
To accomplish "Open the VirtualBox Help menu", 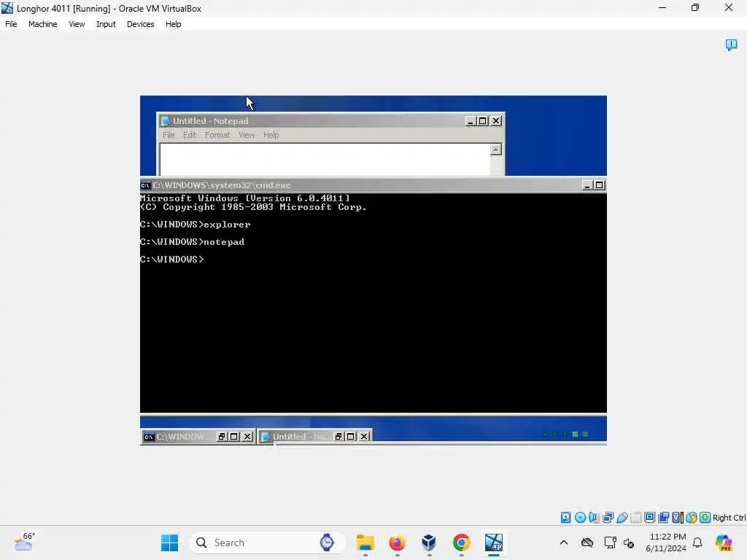I will [173, 24].
